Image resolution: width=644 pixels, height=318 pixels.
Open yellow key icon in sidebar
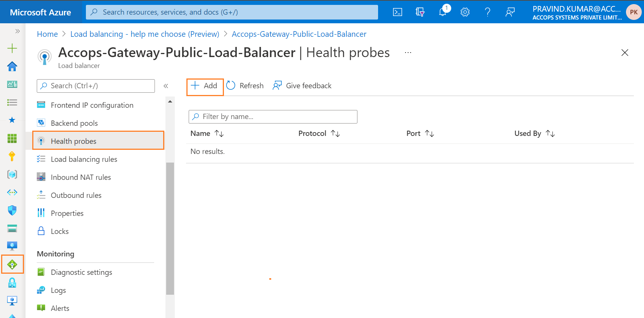tap(12, 156)
